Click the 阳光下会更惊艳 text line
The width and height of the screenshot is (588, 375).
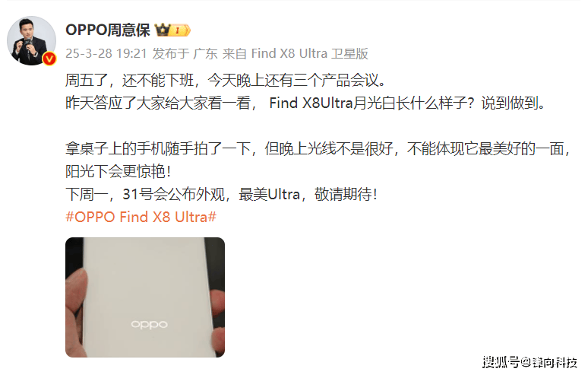tap(119, 172)
